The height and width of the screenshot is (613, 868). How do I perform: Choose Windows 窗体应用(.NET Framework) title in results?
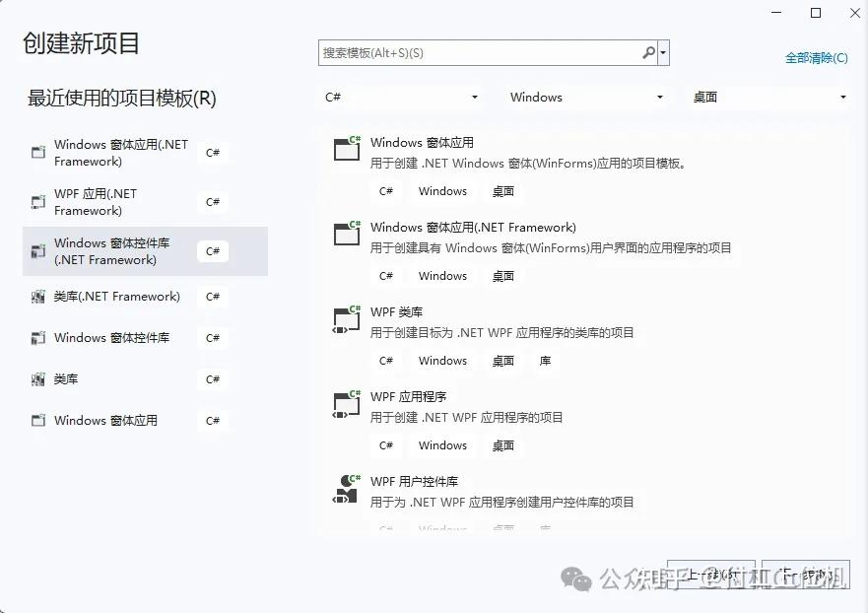coord(473,227)
